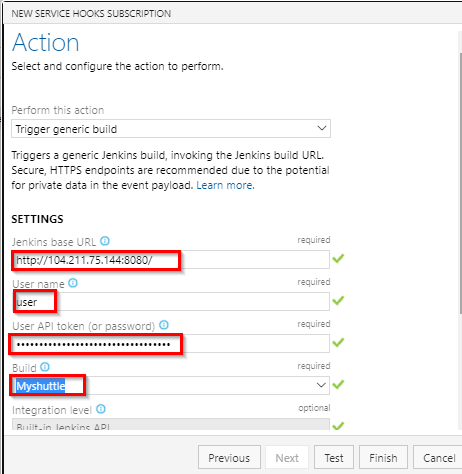The width and height of the screenshot is (462, 474).
Task: Open the Learn more link
Action: click(225, 185)
